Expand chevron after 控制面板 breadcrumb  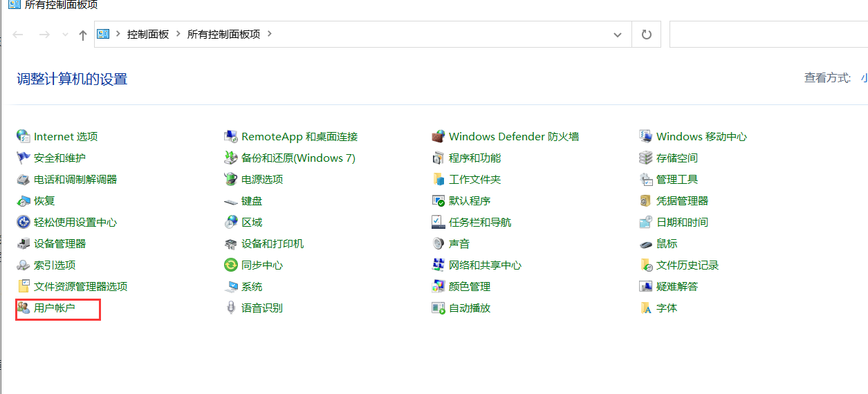pyautogui.click(x=178, y=34)
